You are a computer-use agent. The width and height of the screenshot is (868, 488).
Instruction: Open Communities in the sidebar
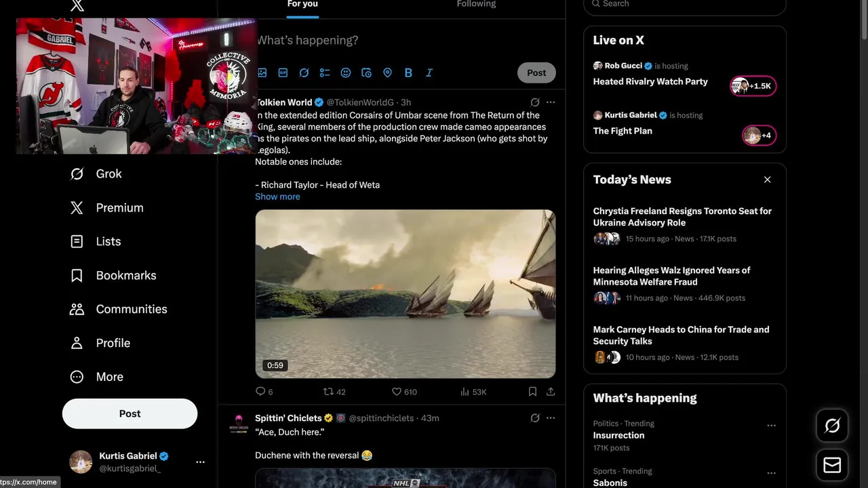point(118,309)
